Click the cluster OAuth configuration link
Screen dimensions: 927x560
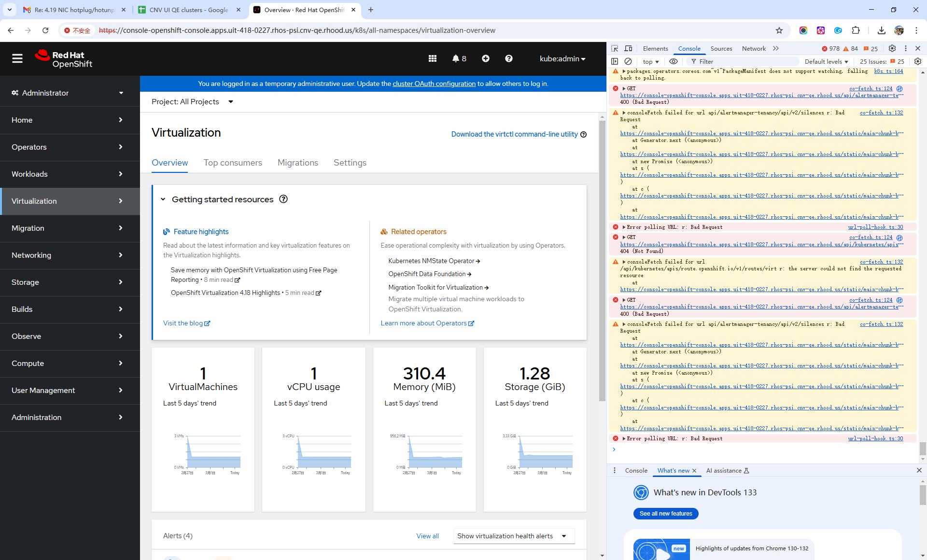pos(434,84)
